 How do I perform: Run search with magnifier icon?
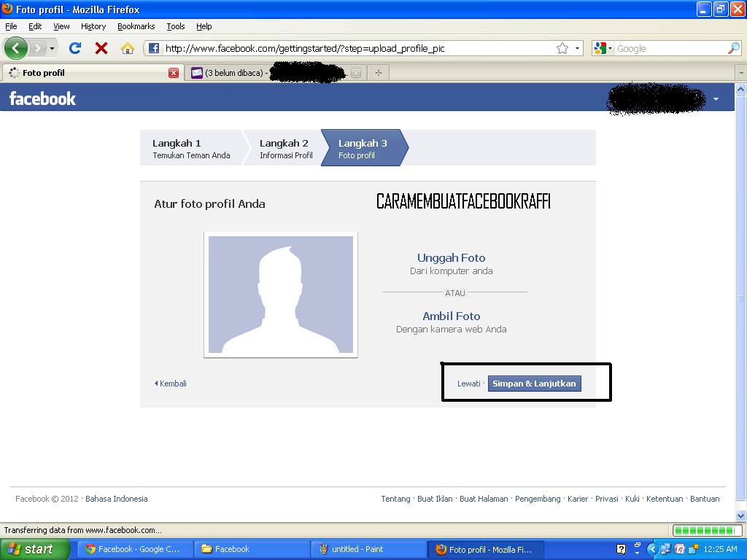coord(734,48)
